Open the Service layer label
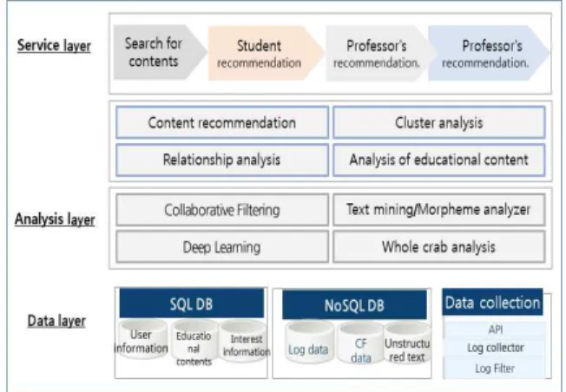 coord(54,46)
